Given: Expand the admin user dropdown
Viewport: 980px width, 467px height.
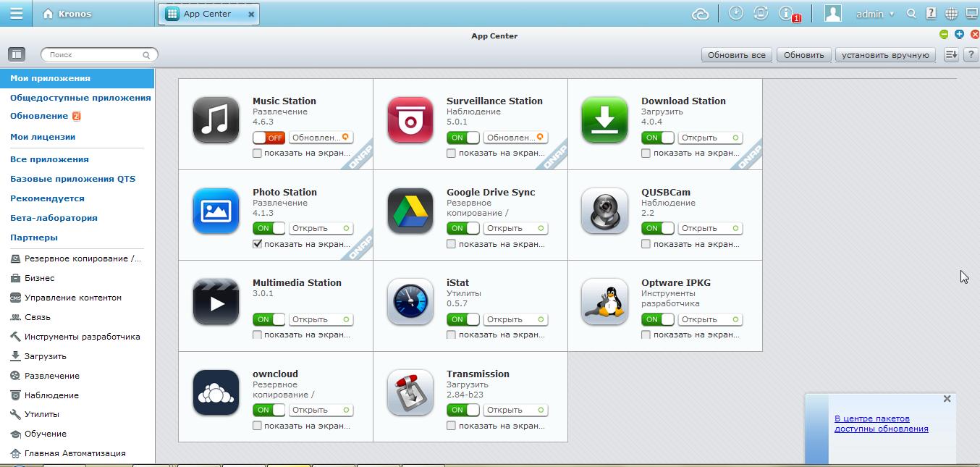Looking at the screenshot, I should pyautogui.click(x=875, y=14).
